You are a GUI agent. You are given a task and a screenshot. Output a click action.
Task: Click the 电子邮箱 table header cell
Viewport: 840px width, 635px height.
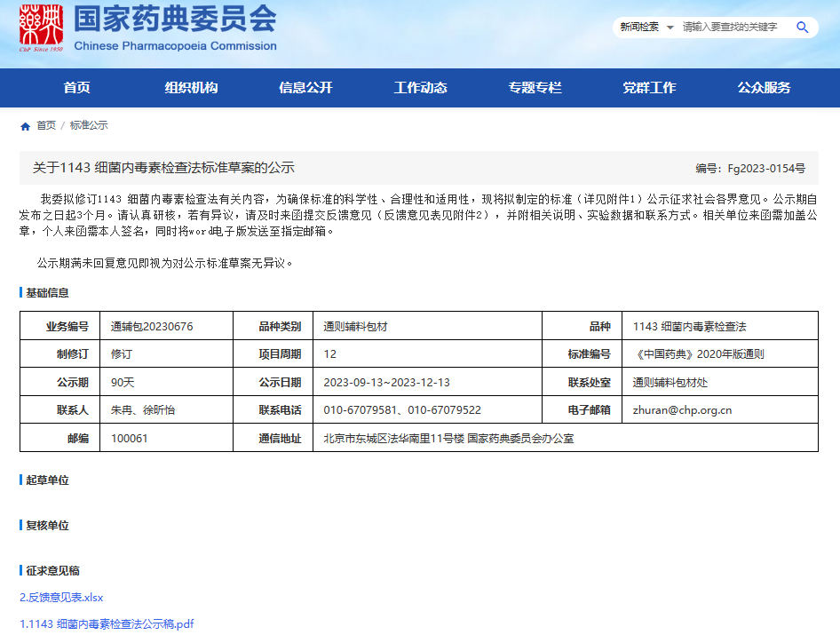pyautogui.click(x=582, y=409)
